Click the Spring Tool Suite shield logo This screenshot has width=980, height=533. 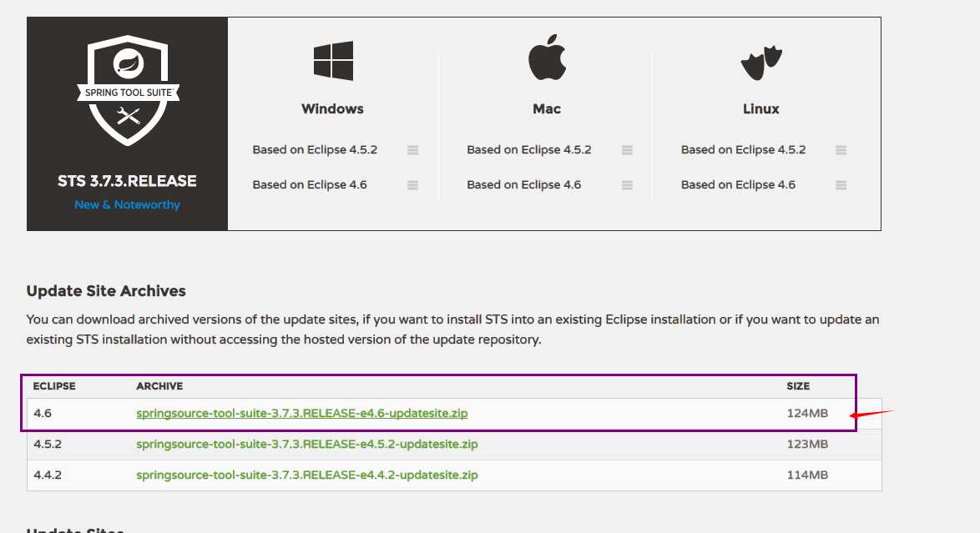pos(128,90)
